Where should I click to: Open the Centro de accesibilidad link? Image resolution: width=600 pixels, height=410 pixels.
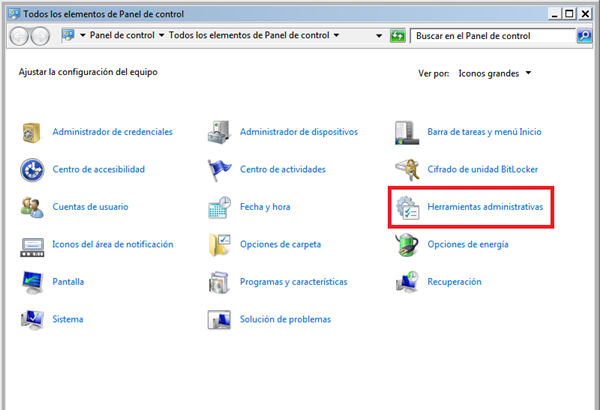[99, 170]
